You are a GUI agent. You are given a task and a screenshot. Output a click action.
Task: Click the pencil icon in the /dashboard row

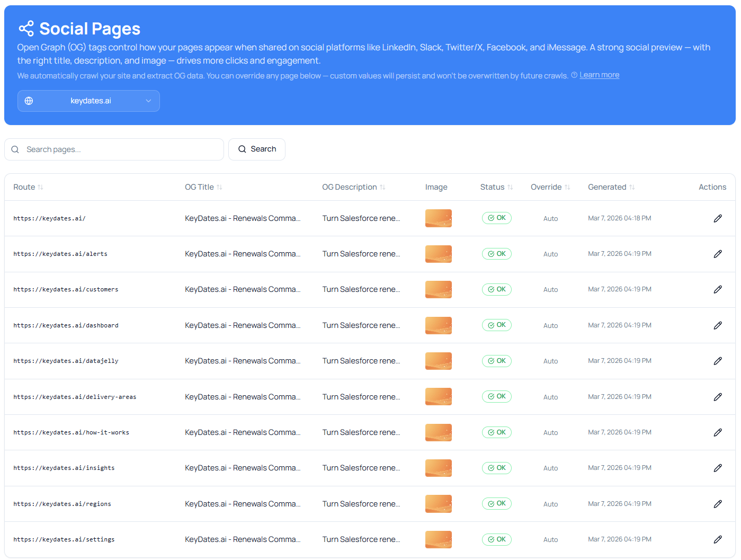point(718,325)
